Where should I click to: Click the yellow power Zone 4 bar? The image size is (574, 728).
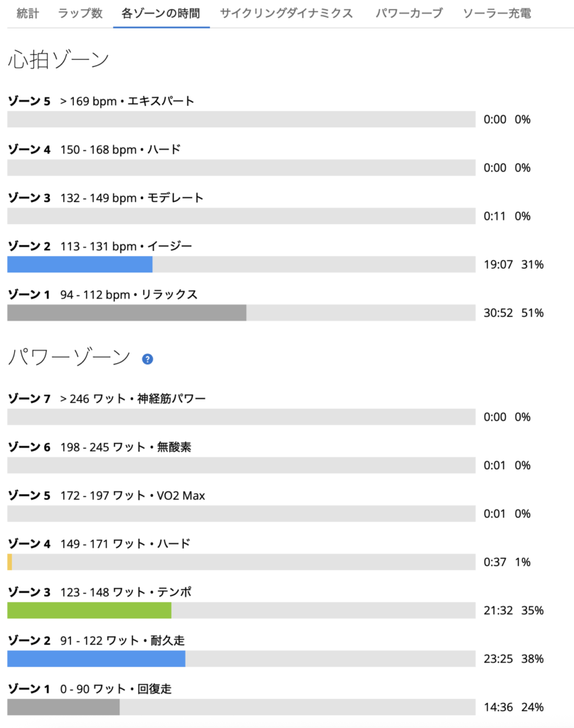pyautogui.click(x=10, y=562)
